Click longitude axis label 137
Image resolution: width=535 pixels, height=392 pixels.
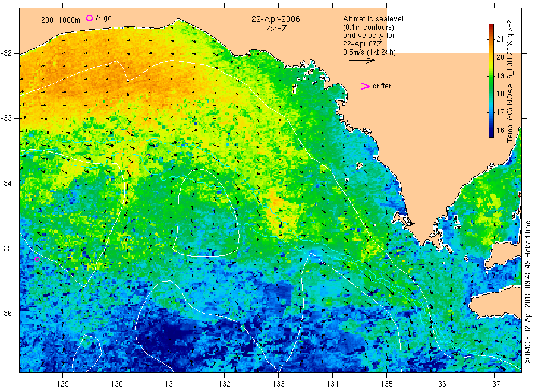click(494, 384)
